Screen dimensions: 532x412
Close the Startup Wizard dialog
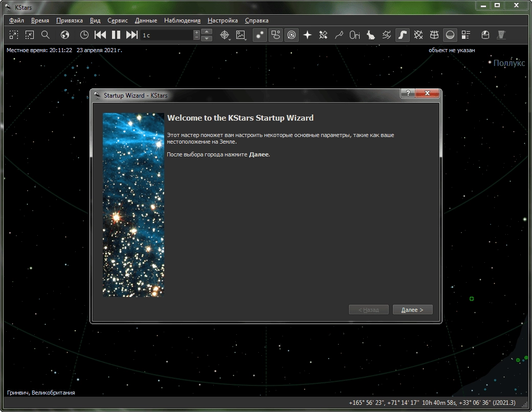[427, 93]
